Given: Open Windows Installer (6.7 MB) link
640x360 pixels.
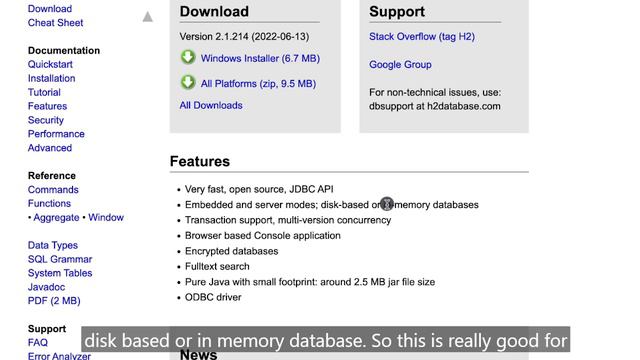Looking at the screenshot, I should pos(260,58).
